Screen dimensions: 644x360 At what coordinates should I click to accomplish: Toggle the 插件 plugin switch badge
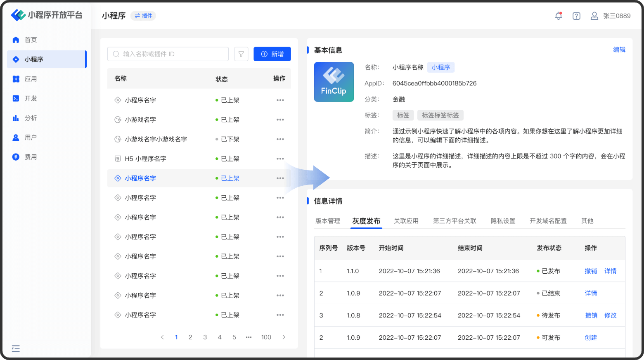tap(143, 16)
